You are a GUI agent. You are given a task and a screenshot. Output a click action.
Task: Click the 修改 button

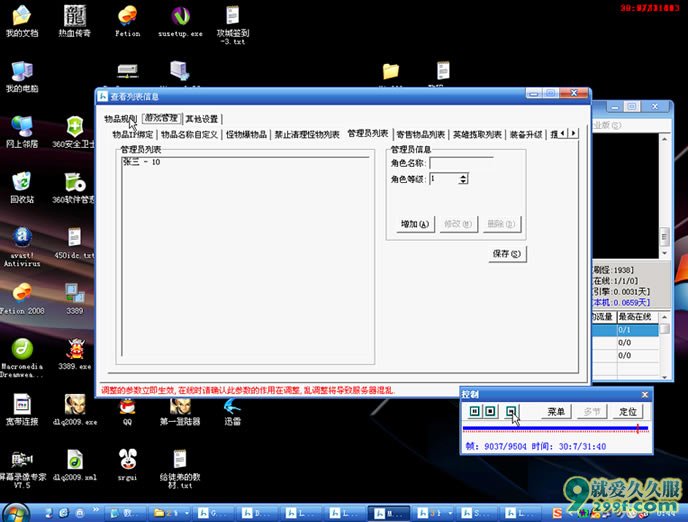coord(458,224)
